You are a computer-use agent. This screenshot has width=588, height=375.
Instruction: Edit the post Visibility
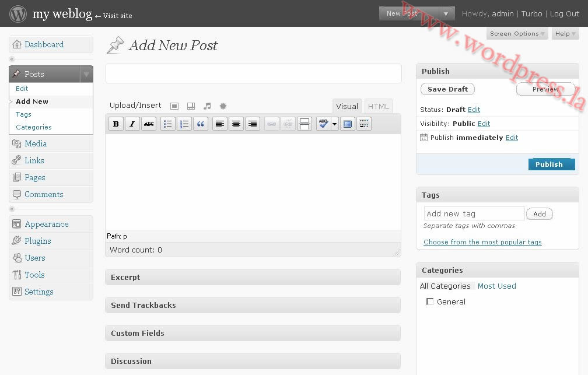pyautogui.click(x=484, y=124)
